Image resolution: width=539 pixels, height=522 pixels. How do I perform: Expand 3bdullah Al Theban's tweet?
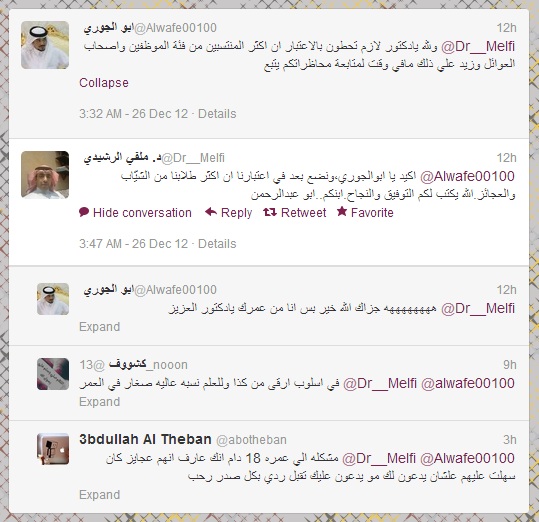(x=100, y=495)
